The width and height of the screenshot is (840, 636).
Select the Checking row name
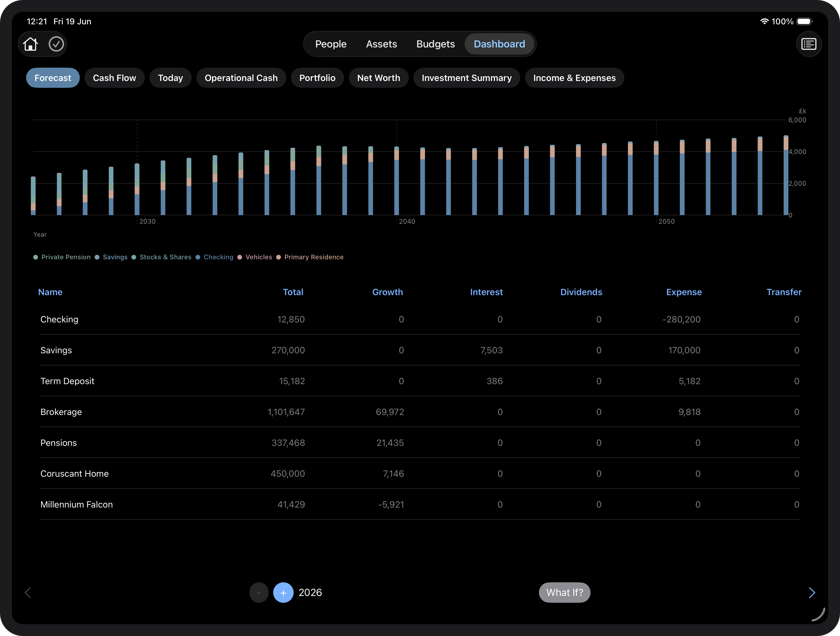point(59,319)
